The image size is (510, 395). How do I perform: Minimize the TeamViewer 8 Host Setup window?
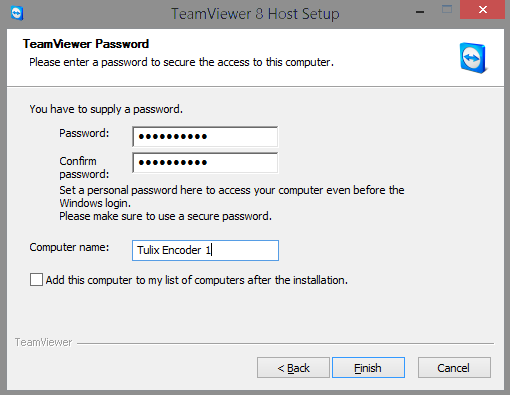(420, 12)
